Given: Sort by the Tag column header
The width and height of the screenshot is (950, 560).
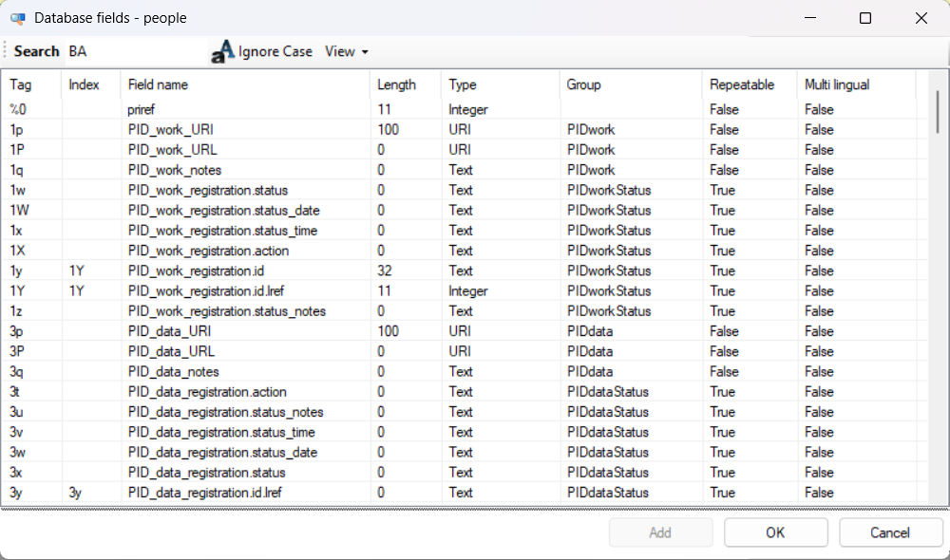Looking at the screenshot, I should tap(21, 84).
